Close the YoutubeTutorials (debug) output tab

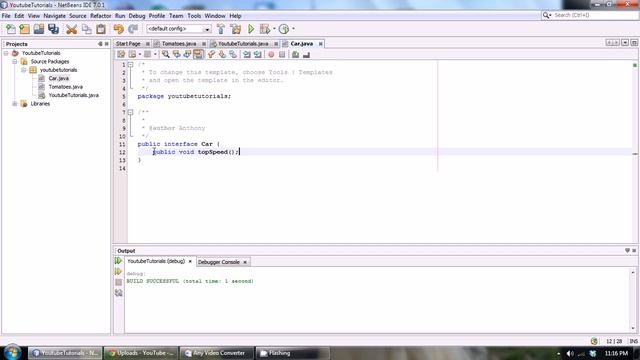point(190,261)
